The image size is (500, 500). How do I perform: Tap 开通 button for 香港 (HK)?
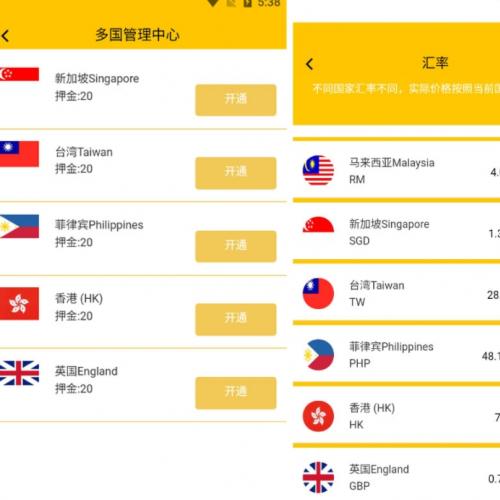click(236, 319)
